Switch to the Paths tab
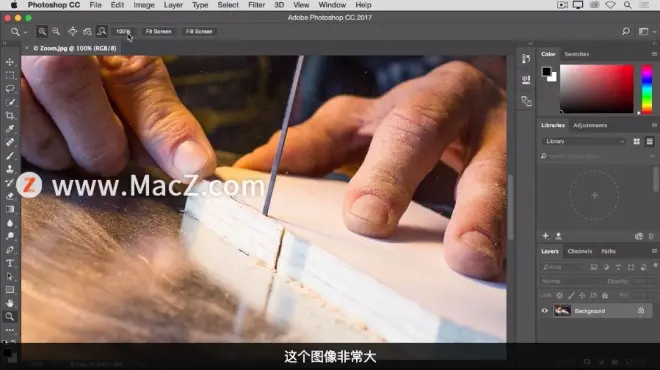The height and width of the screenshot is (370, 660). (x=608, y=251)
